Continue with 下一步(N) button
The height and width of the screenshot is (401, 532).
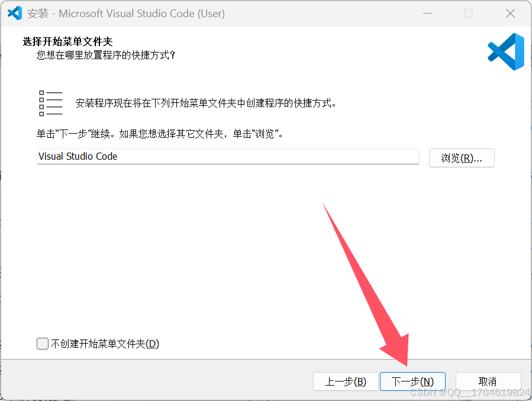(x=412, y=381)
